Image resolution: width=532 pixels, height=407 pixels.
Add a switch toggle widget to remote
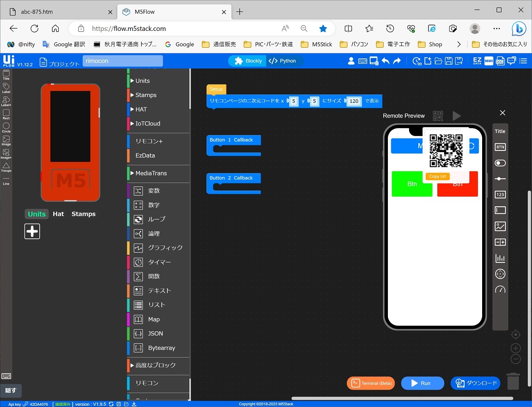500,163
